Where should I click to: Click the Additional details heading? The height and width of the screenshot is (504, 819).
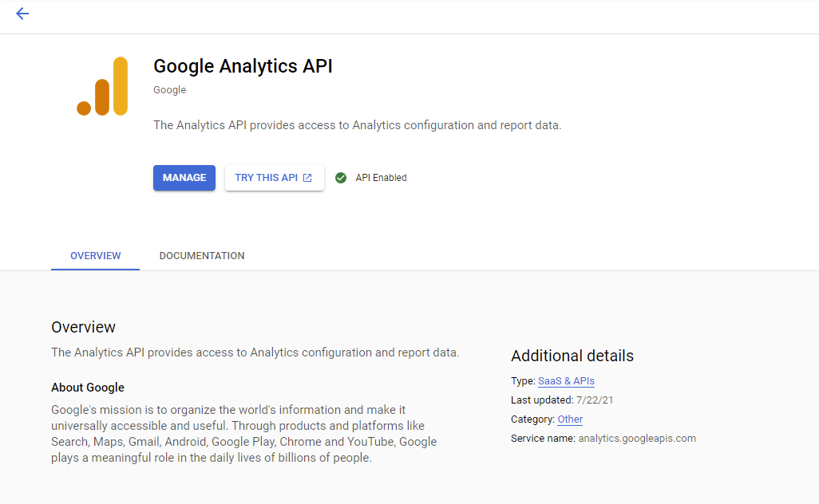[572, 356]
